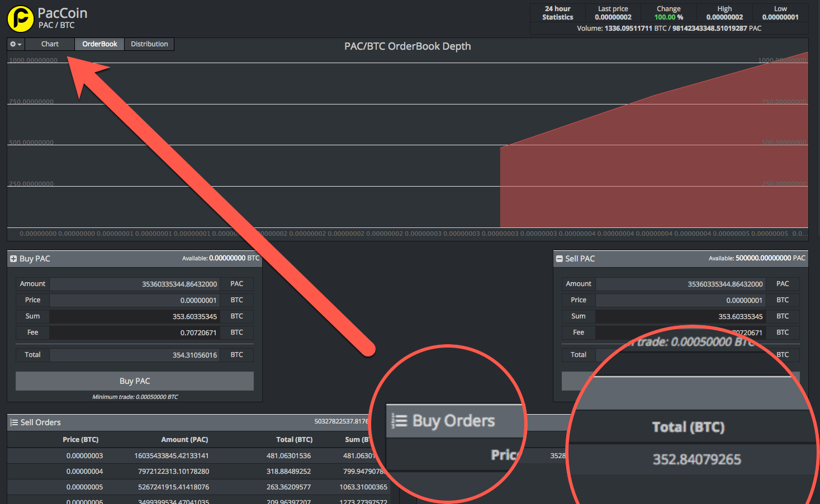Click the Buy PAC Sum field
Image resolution: width=820 pixels, height=504 pixels.
click(135, 316)
